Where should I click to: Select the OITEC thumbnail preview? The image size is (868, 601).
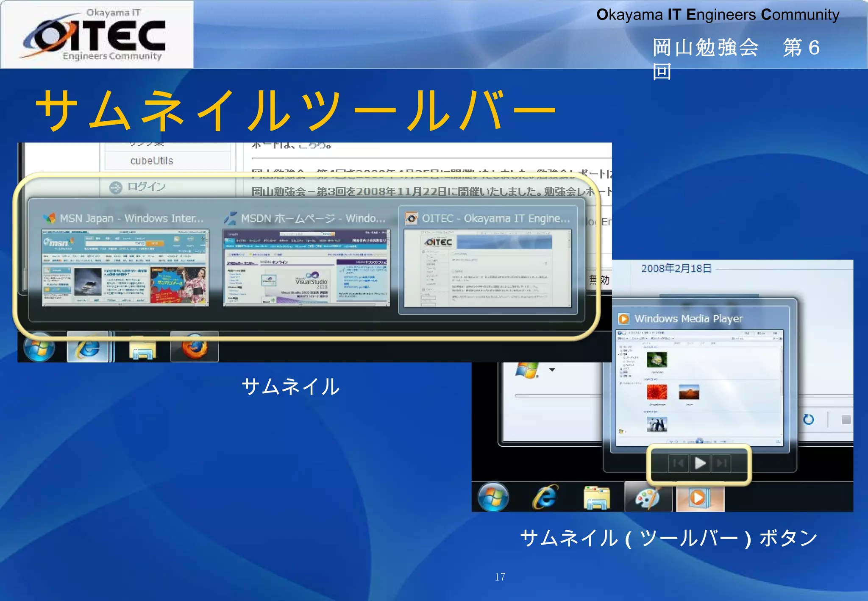click(487, 268)
